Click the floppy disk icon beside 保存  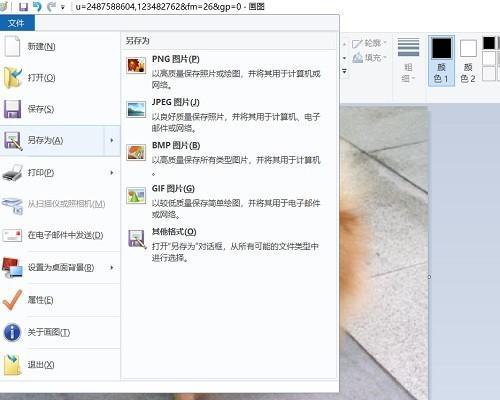coord(13,109)
